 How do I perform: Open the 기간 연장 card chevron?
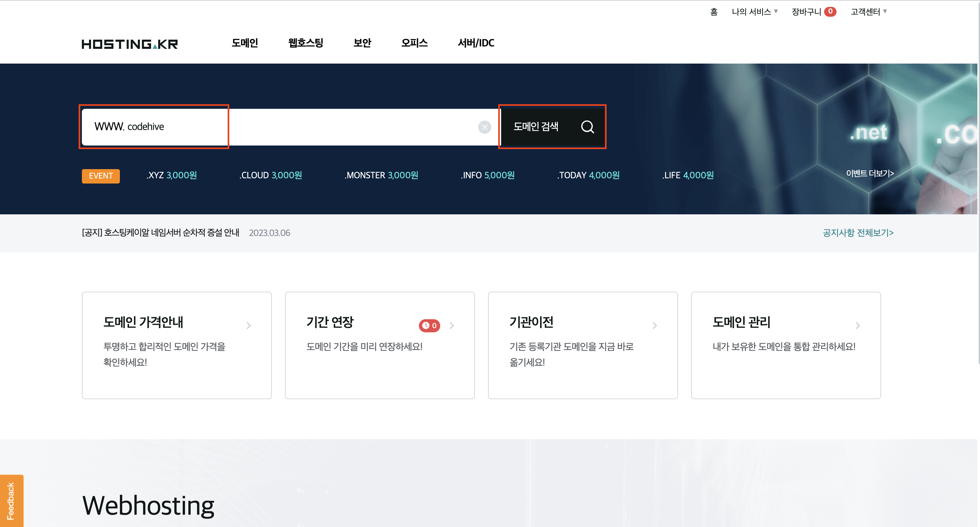(x=452, y=325)
